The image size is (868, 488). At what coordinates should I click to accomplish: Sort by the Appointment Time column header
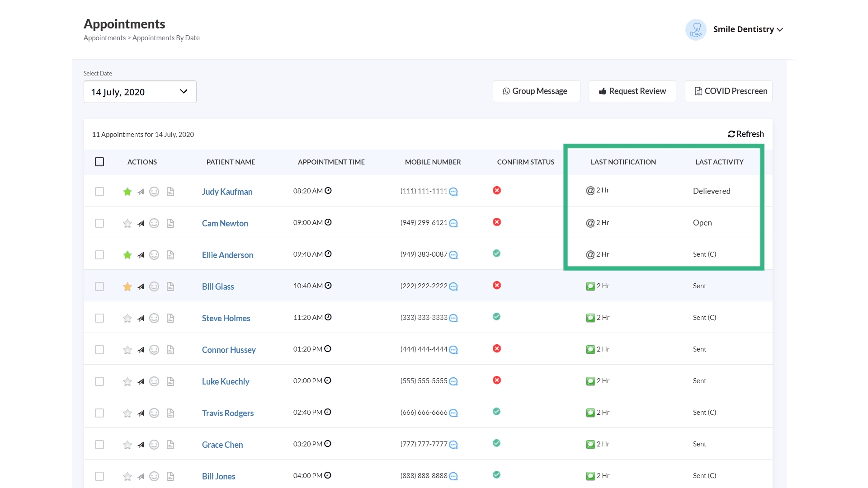[331, 162]
